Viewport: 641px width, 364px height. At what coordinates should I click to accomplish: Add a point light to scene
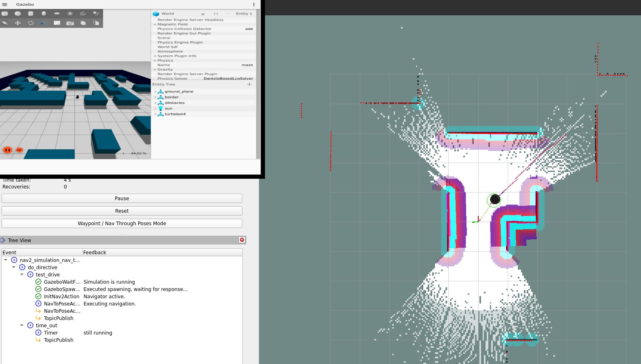pyautogui.click(x=70, y=13)
